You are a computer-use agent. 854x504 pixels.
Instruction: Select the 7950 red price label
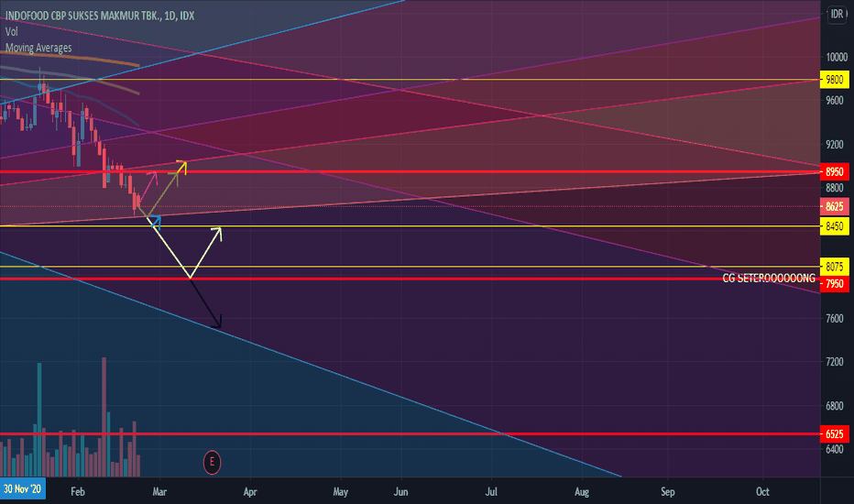click(835, 283)
